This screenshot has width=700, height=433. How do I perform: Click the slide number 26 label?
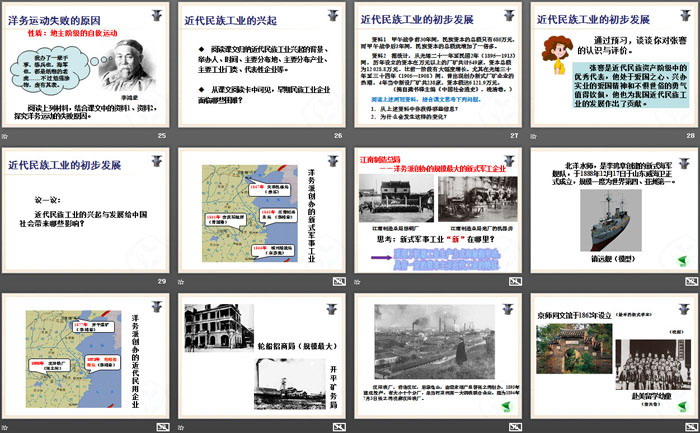point(338,135)
